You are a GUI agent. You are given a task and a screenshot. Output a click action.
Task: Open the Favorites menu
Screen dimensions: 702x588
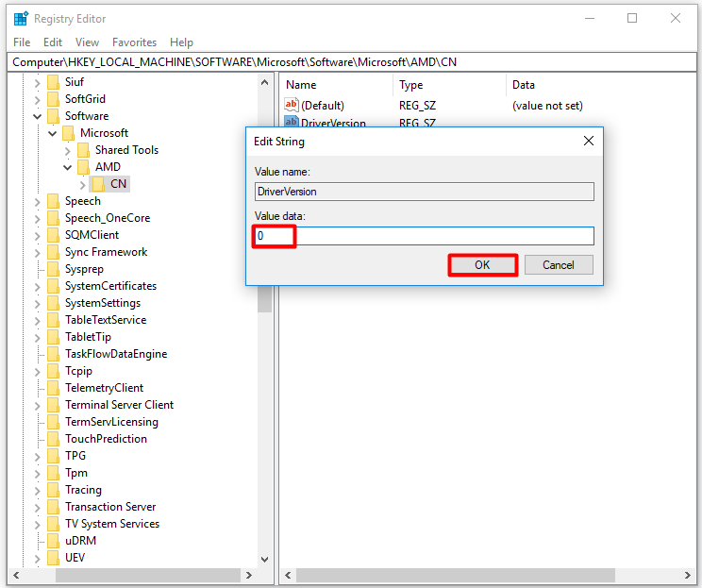point(134,42)
